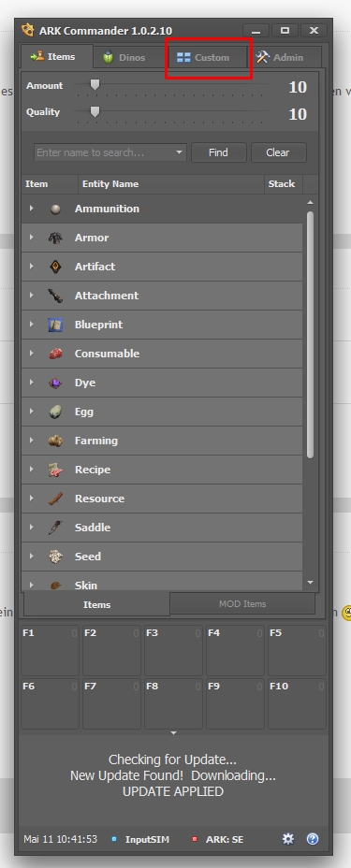Select the F1 hotkey slot
This screenshot has width=351, height=868.
pyautogui.click(x=50, y=650)
